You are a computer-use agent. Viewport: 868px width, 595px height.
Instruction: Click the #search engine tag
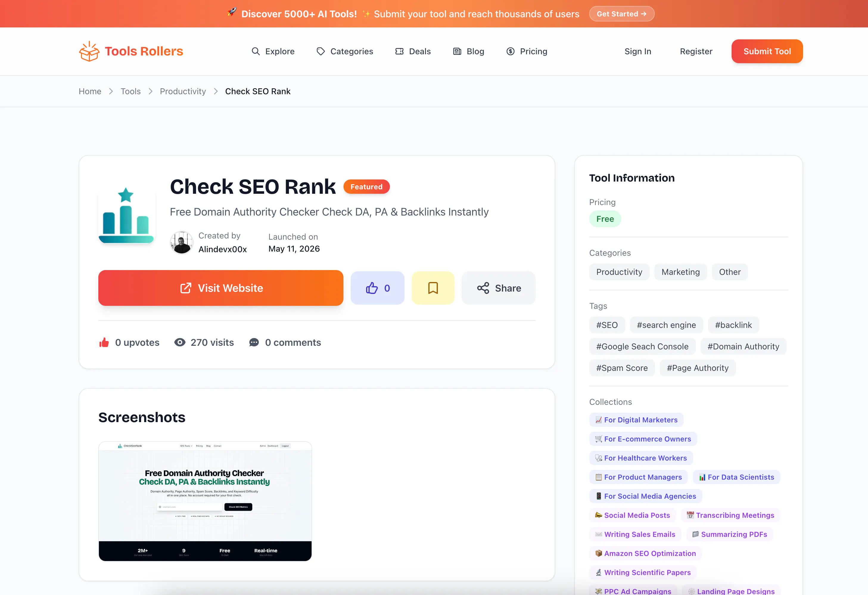pyautogui.click(x=666, y=325)
